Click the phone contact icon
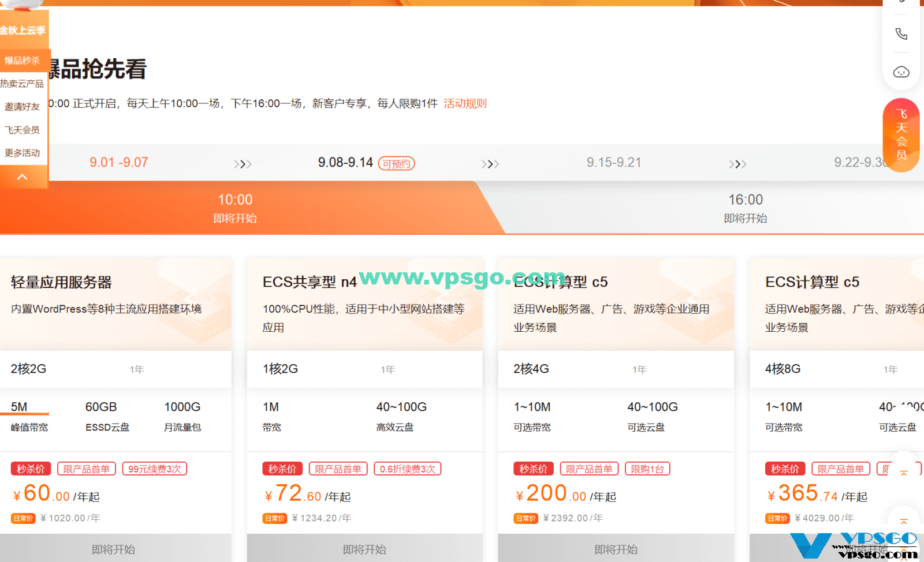The image size is (924, 562). click(901, 33)
